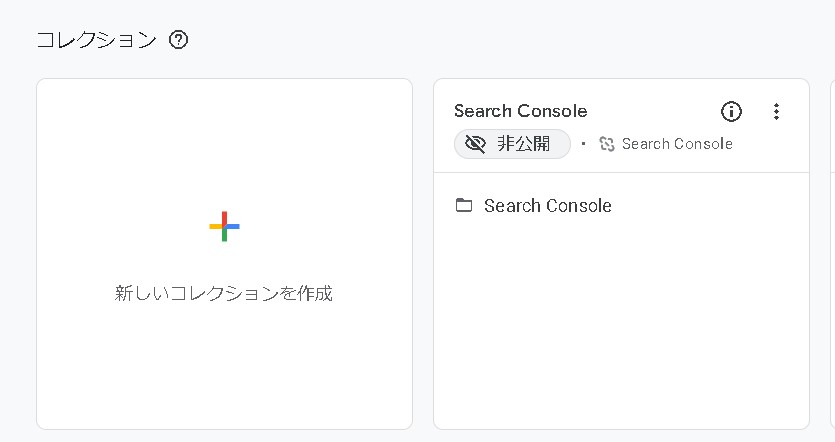Click the unlink template icon beside gray Search Console

click(606, 144)
